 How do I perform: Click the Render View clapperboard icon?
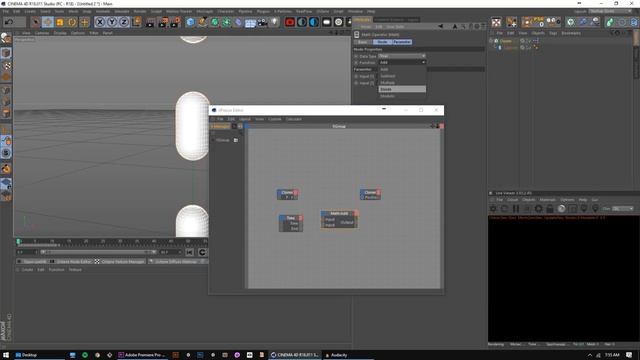pos(150,22)
